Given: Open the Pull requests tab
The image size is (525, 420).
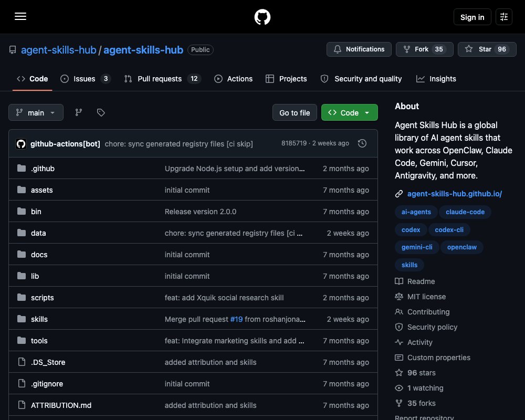Looking at the screenshot, I should pos(162,79).
